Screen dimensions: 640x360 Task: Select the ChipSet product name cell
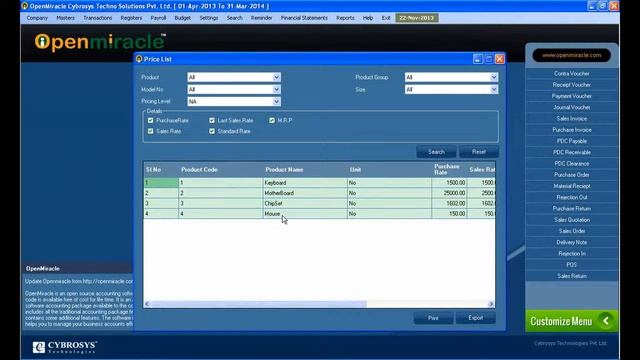tap(305, 203)
